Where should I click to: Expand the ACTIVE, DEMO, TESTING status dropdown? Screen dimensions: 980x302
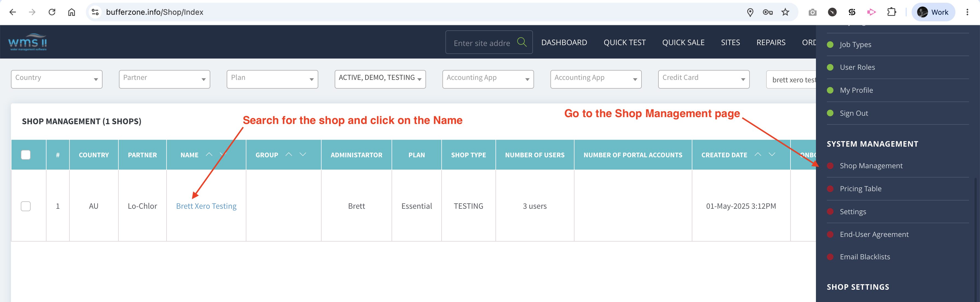point(380,79)
